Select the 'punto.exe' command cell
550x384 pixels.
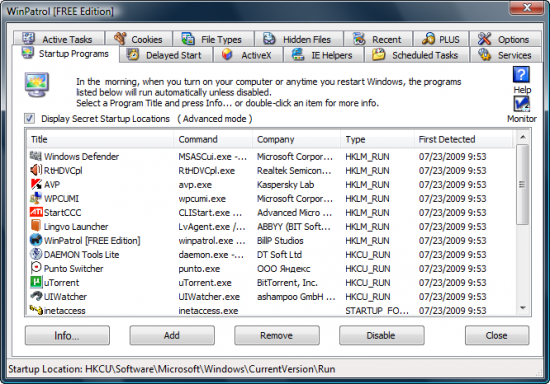199,269
